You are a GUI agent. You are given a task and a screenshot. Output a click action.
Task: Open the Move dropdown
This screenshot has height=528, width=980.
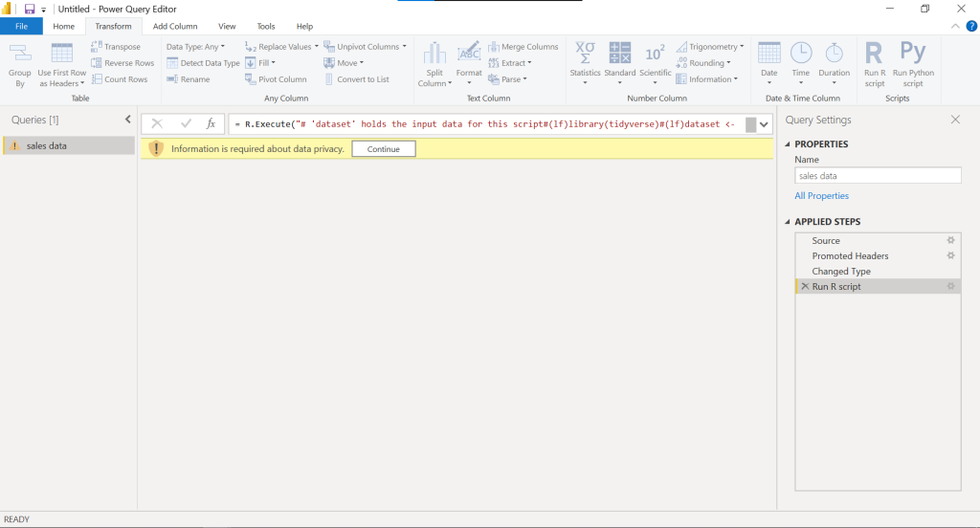(x=344, y=63)
